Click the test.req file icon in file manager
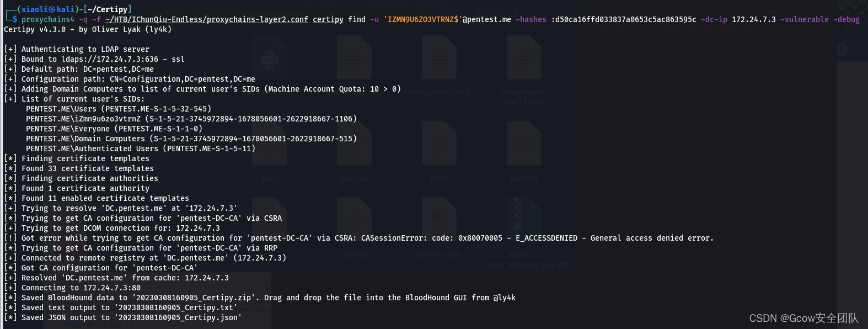 (523, 144)
